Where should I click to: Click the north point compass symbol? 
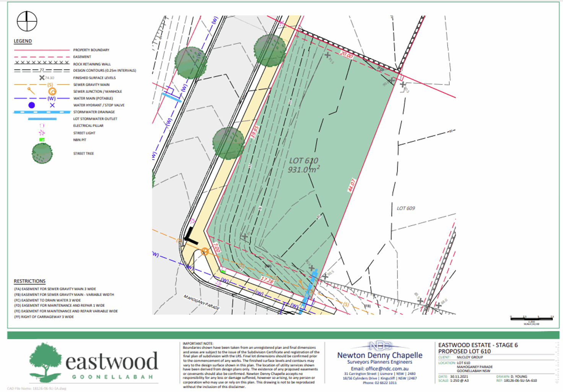point(27,21)
